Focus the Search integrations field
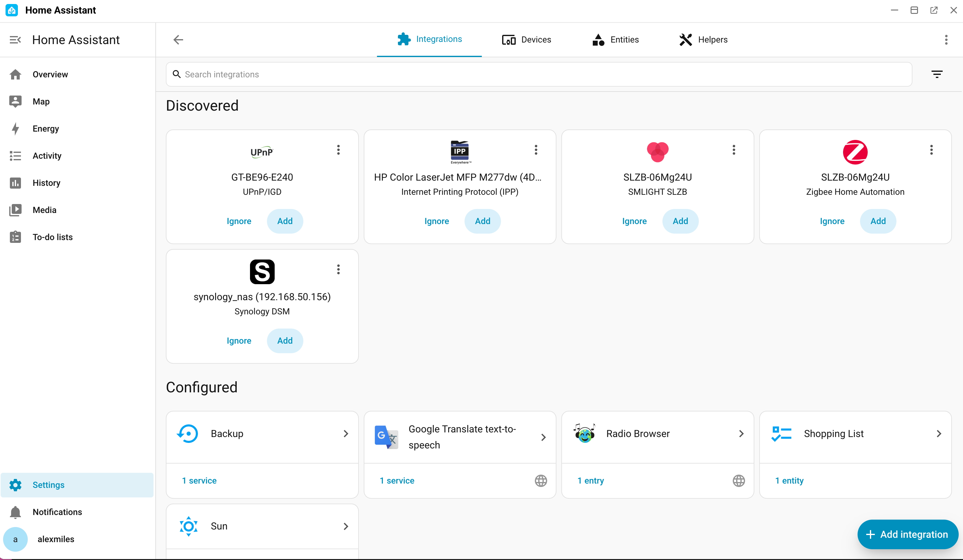 (539, 75)
